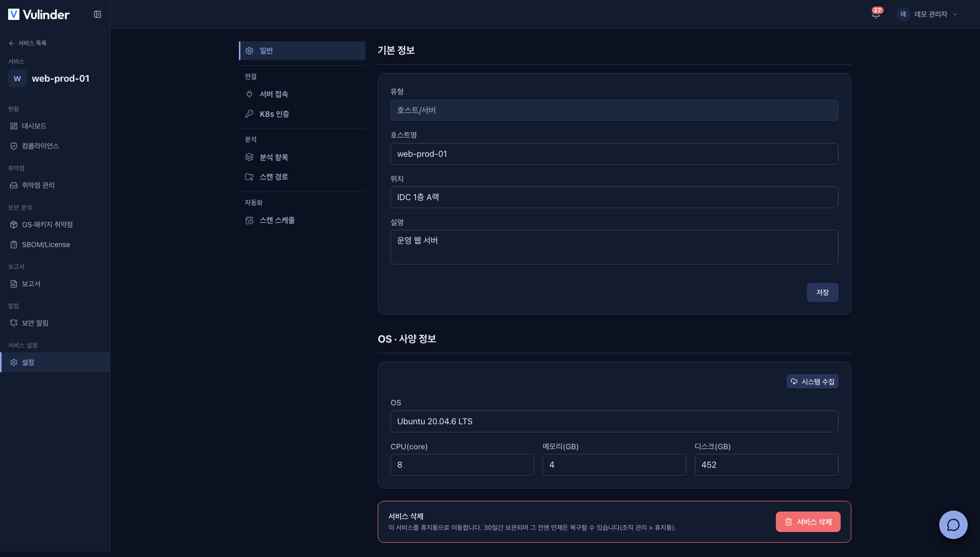Viewport: 980px width, 557px height.
Task: Click the CPU(core) input field
Action: 462,465
